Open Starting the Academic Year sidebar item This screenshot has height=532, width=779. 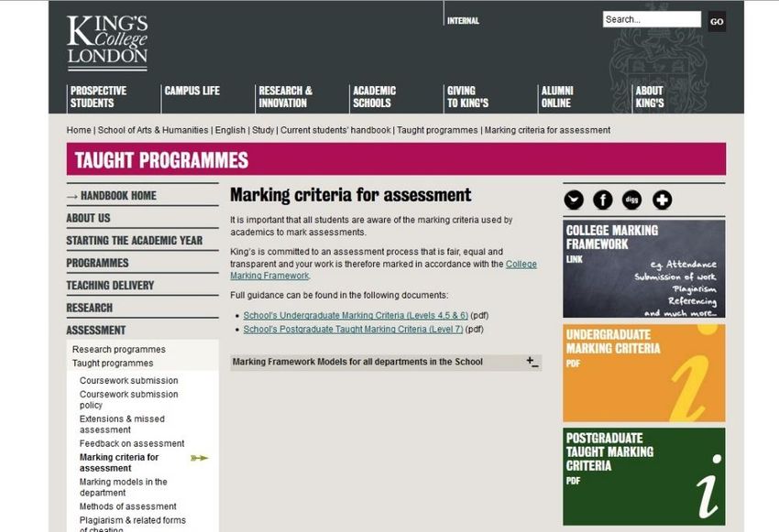(x=134, y=240)
